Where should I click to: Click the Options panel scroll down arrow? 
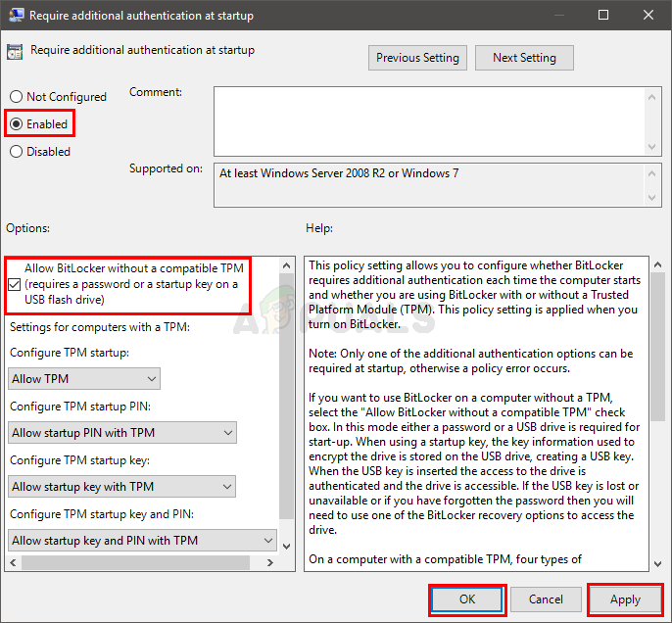(x=287, y=547)
